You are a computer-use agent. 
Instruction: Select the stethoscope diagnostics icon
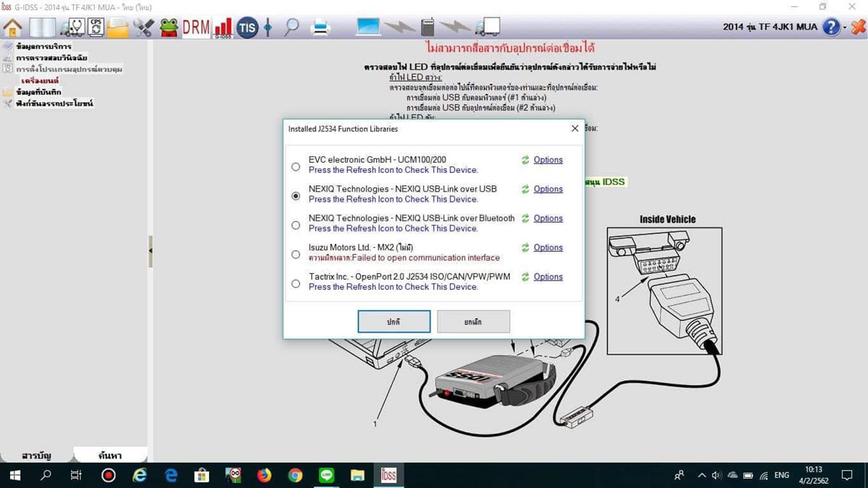click(72, 28)
